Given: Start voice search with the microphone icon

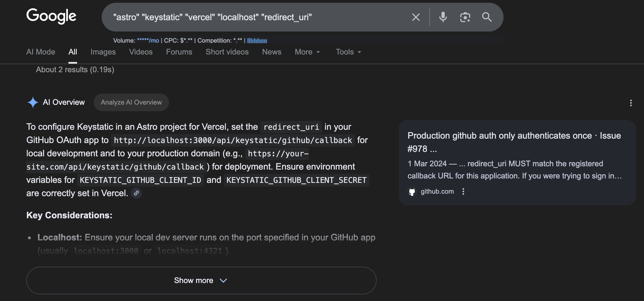Looking at the screenshot, I should pos(443,17).
